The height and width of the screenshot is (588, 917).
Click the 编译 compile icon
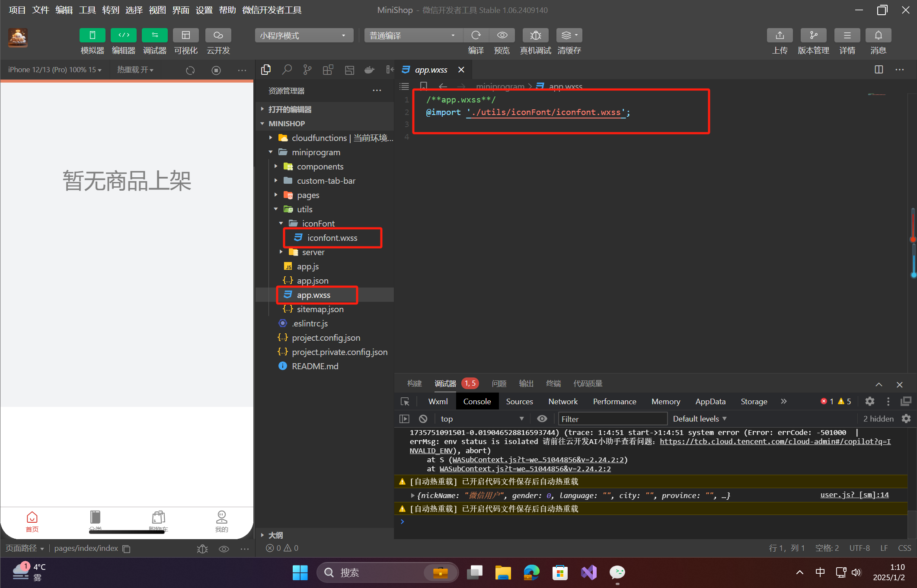coord(476,35)
